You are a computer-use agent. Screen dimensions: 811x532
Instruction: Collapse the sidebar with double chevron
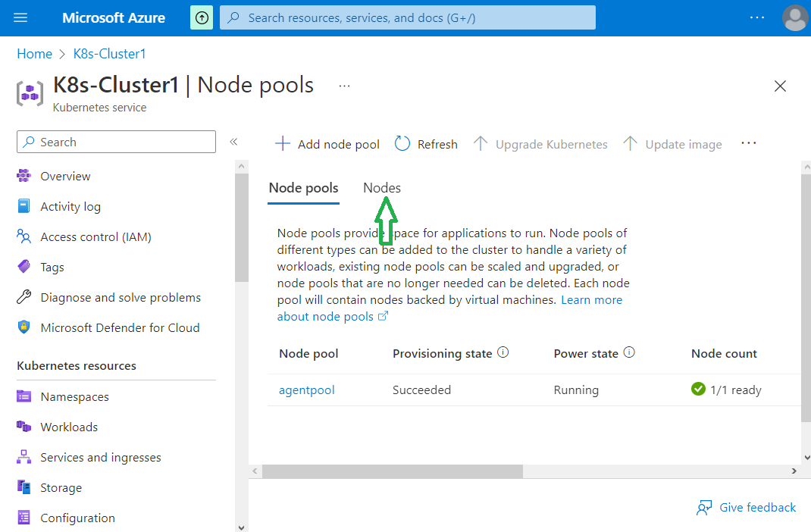coord(233,142)
